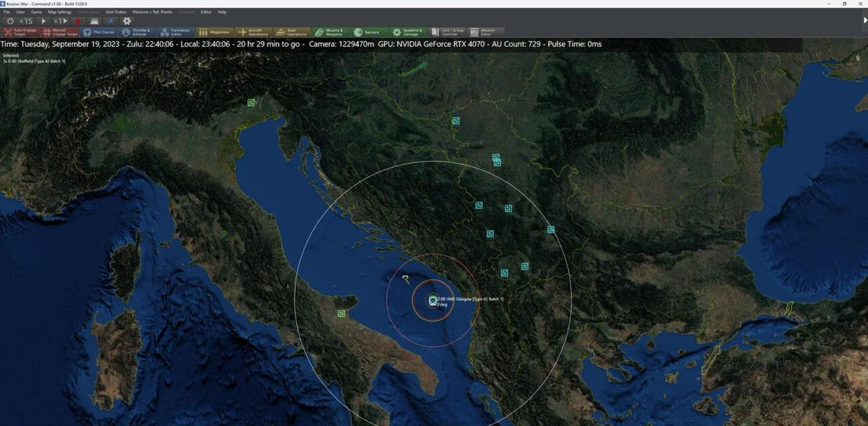Viewport: 868px width, 426px height.
Task: Click the "1x D 80 Sheffield [Type 42 Batch 1]" selected unit text
Action: tap(34, 61)
